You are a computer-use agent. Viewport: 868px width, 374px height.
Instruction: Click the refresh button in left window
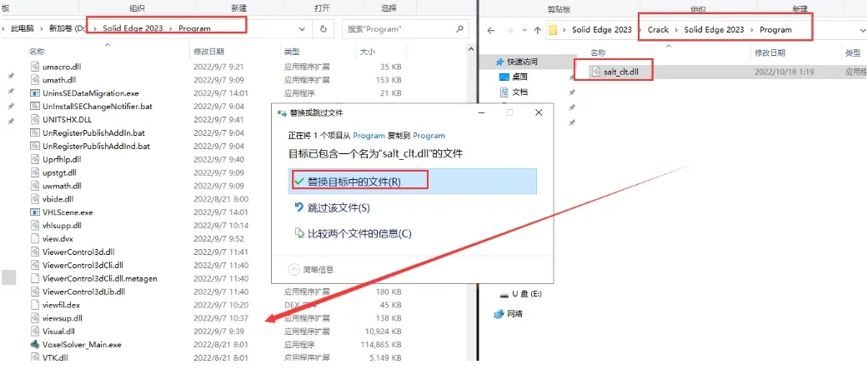point(324,29)
